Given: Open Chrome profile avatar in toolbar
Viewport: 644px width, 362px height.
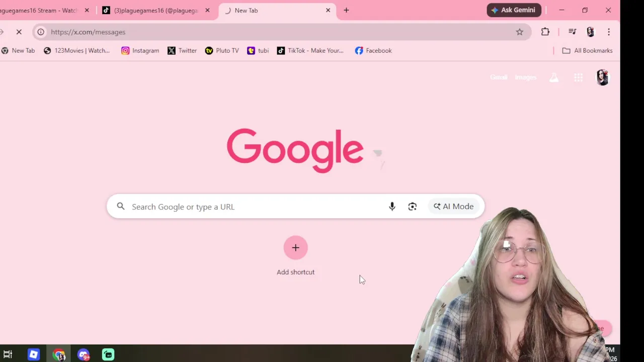Looking at the screenshot, I should [x=590, y=32].
